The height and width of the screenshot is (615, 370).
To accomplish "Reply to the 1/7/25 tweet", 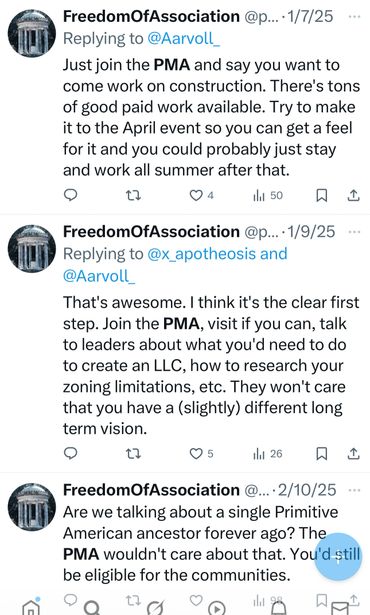I will pos(71,195).
